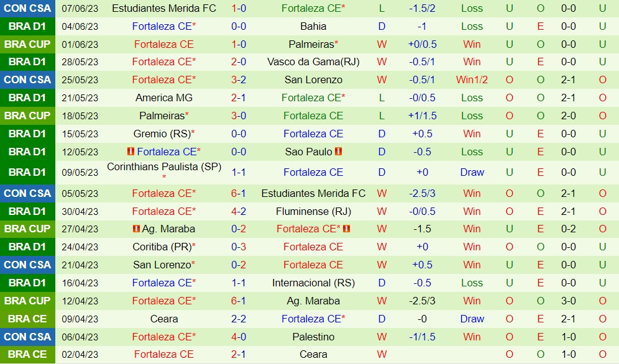Open Estudiantes Merida FC from the 07/06/23 match
Image resolution: width=619 pixels, height=364 pixels.
164,8
